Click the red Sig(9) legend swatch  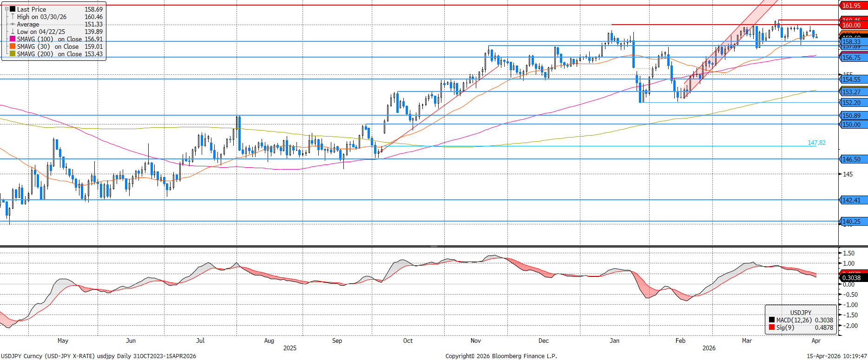click(x=772, y=327)
